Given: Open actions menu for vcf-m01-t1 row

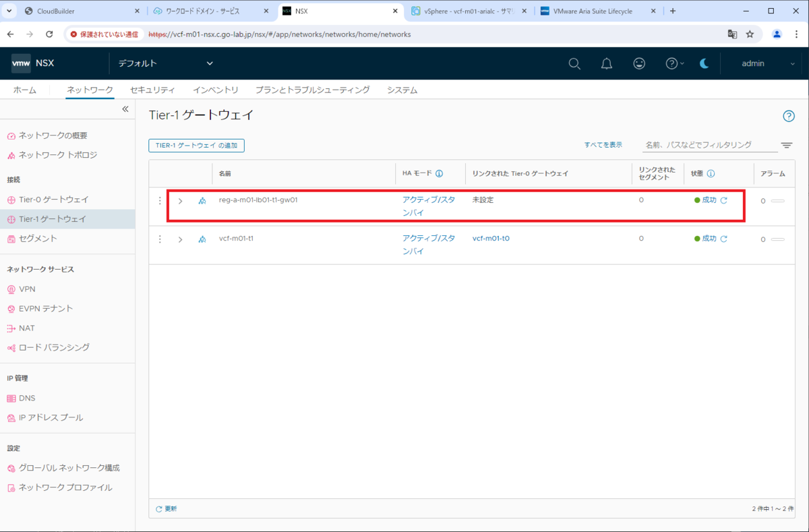Looking at the screenshot, I should tap(160, 239).
